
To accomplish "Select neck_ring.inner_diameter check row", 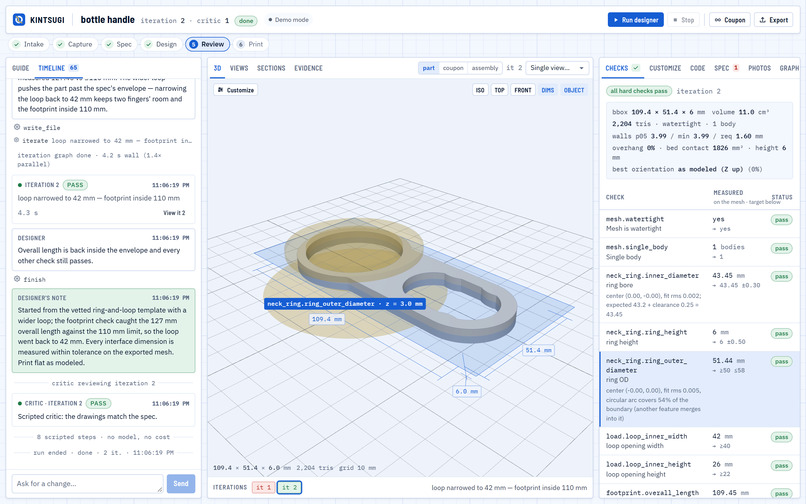I will [699, 295].
